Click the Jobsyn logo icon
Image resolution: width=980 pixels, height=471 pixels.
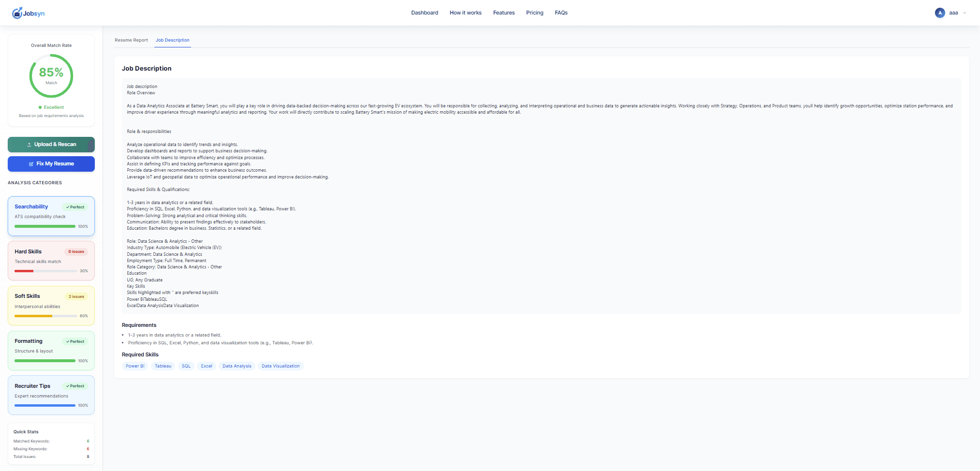click(x=17, y=13)
